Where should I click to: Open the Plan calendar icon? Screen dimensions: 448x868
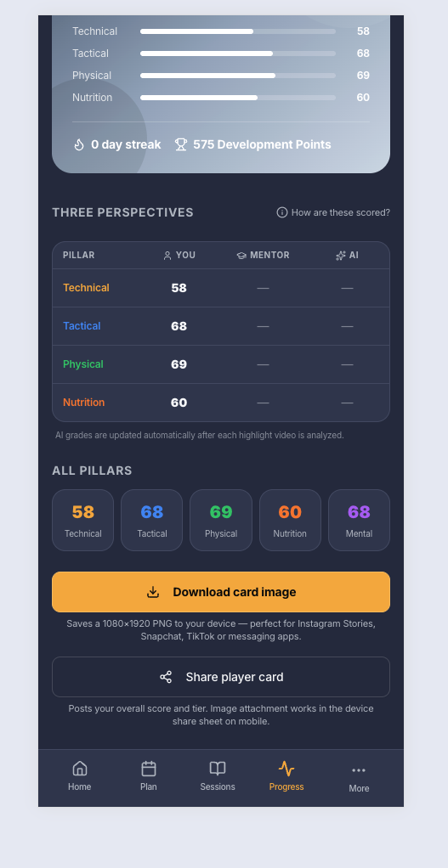point(149,769)
